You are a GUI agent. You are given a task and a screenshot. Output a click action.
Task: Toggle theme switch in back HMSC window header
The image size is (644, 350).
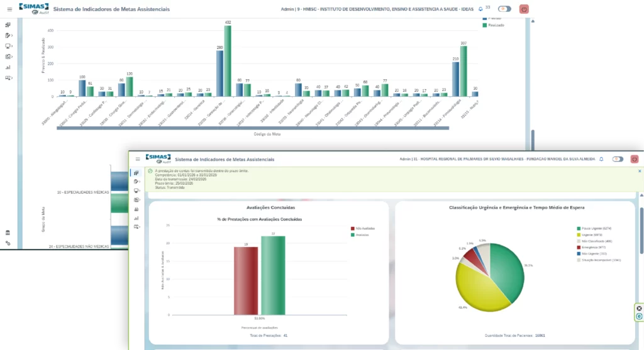click(x=504, y=9)
